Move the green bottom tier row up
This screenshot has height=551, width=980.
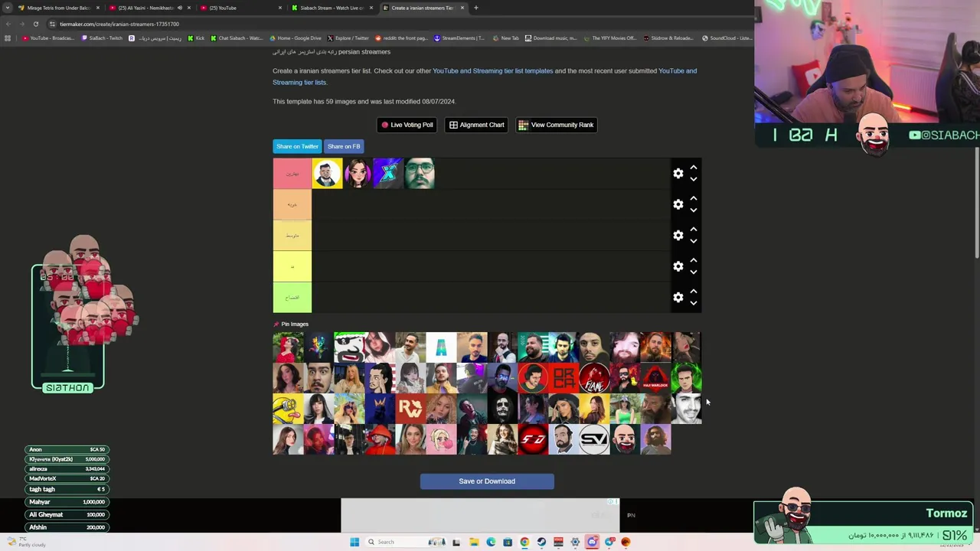tap(694, 291)
